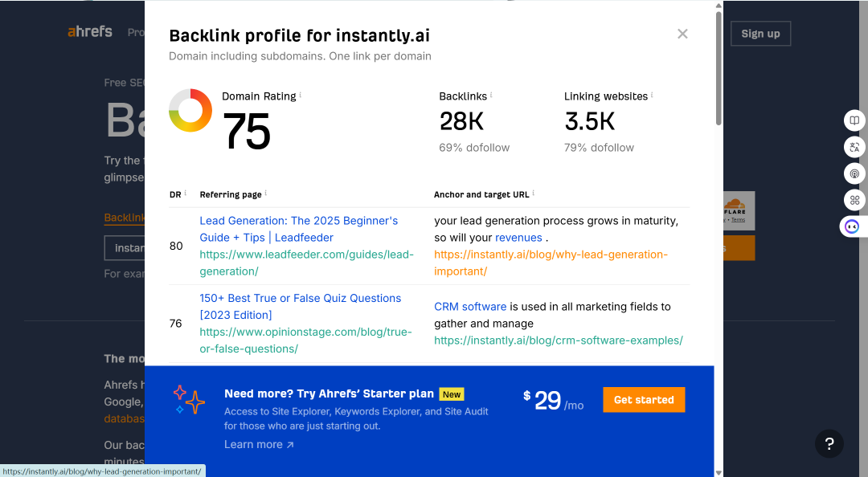Open the 150+ Best True or False Quiz link
The height and width of the screenshot is (477, 868).
coord(300,307)
